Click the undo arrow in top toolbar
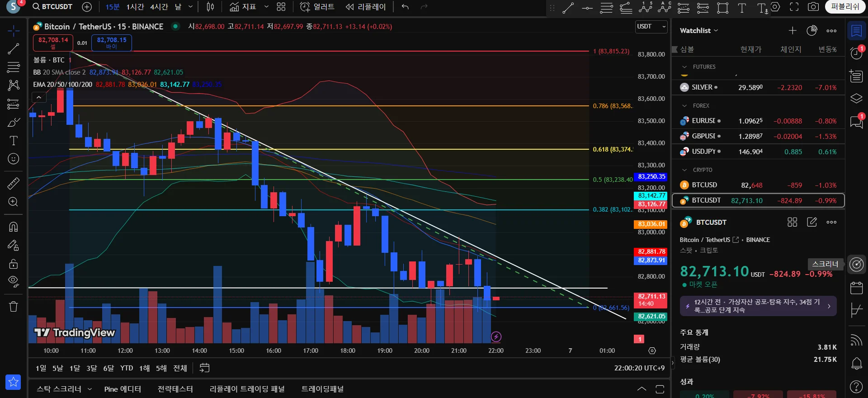 point(405,7)
